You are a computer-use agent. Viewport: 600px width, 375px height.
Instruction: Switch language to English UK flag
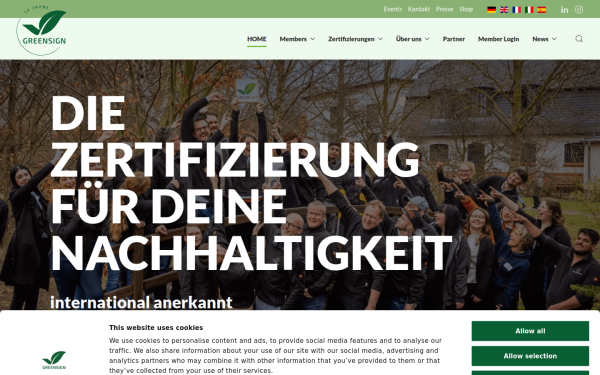point(504,10)
